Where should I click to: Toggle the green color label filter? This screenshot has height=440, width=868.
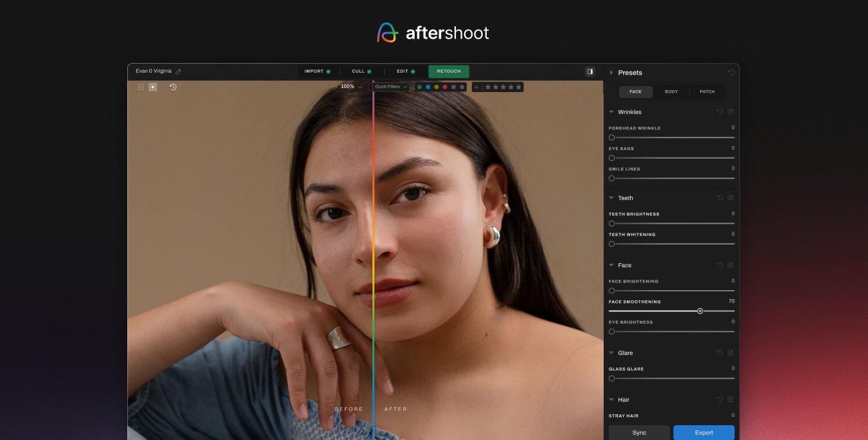(420, 87)
